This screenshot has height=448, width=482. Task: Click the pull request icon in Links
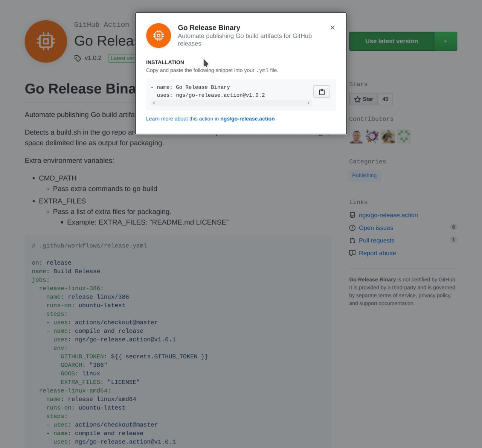pyautogui.click(x=352, y=240)
